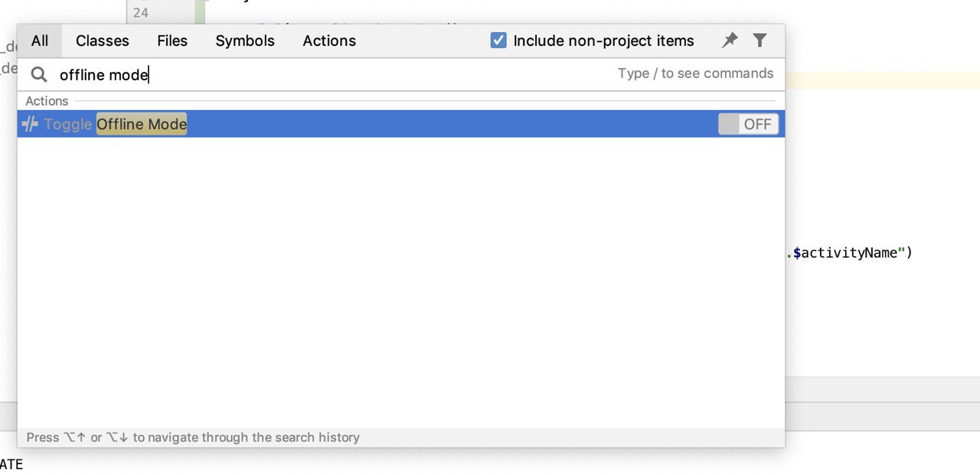Image resolution: width=980 pixels, height=475 pixels.
Task: Open the Files tab
Action: 172,41
